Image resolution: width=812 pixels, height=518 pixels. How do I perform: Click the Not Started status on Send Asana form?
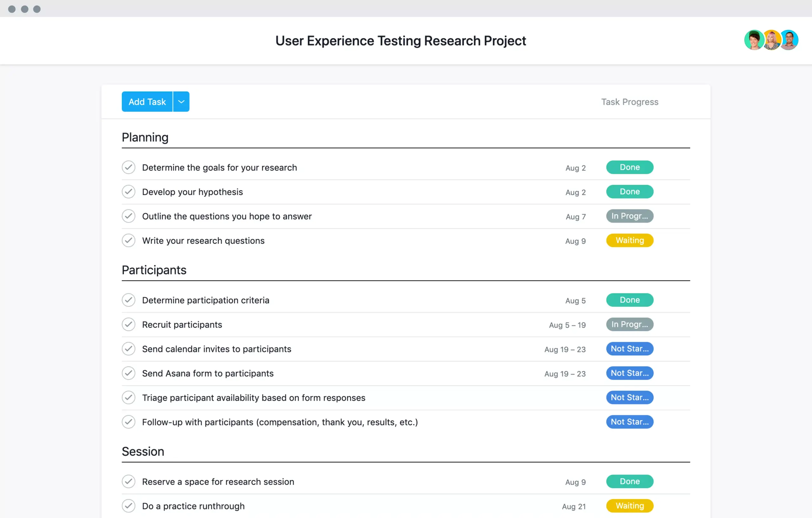click(629, 373)
